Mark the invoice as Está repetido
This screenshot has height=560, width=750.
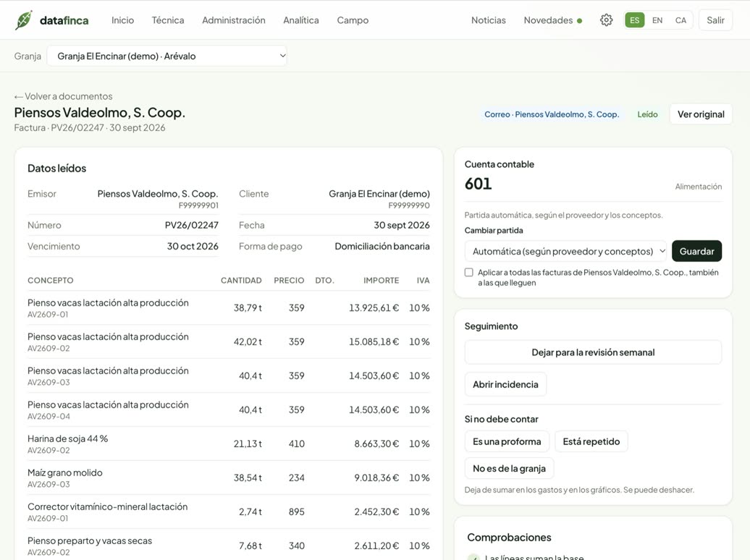tap(591, 441)
